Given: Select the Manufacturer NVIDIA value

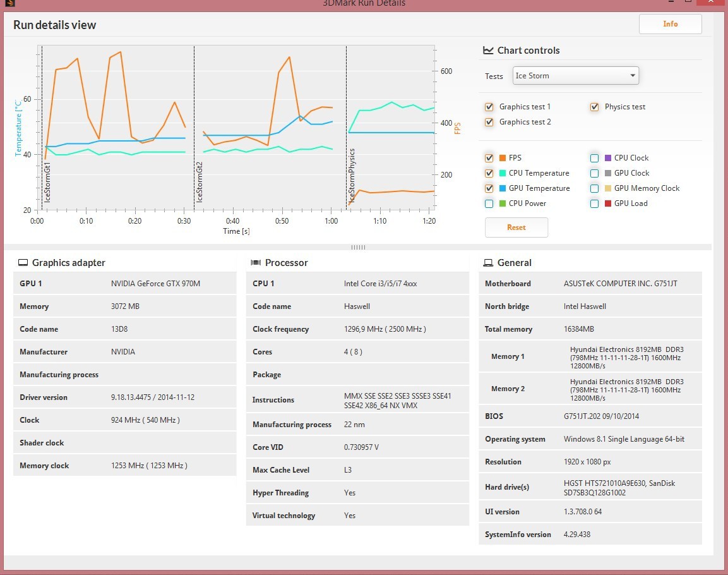Looking at the screenshot, I should [123, 352].
